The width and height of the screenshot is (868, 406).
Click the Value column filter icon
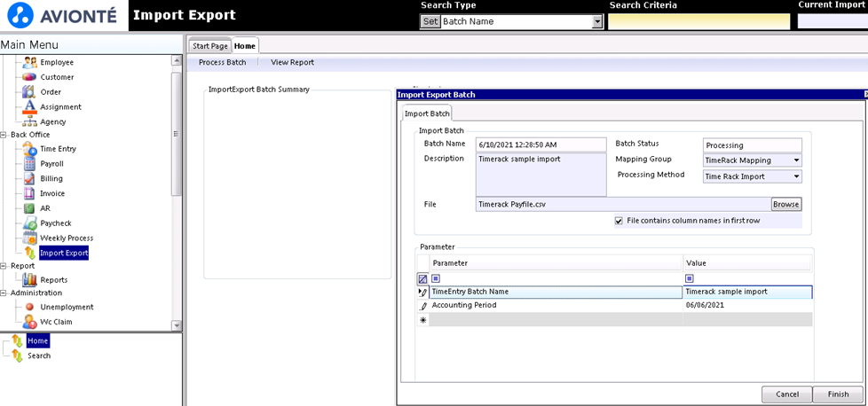tap(690, 278)
